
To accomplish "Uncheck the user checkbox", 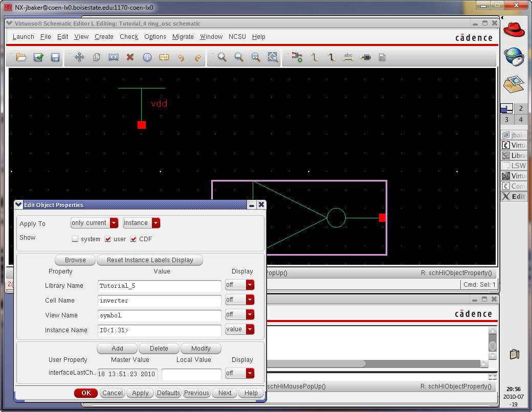I will 108,239.
